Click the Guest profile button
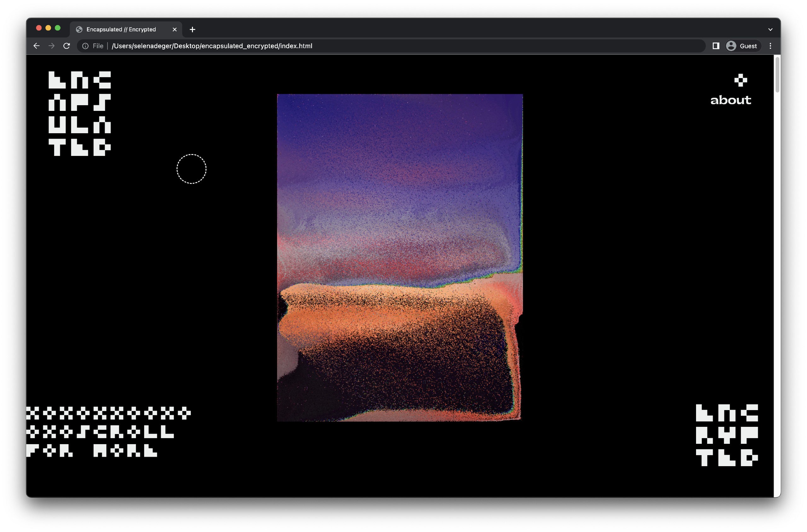 [x=741, y=46]
